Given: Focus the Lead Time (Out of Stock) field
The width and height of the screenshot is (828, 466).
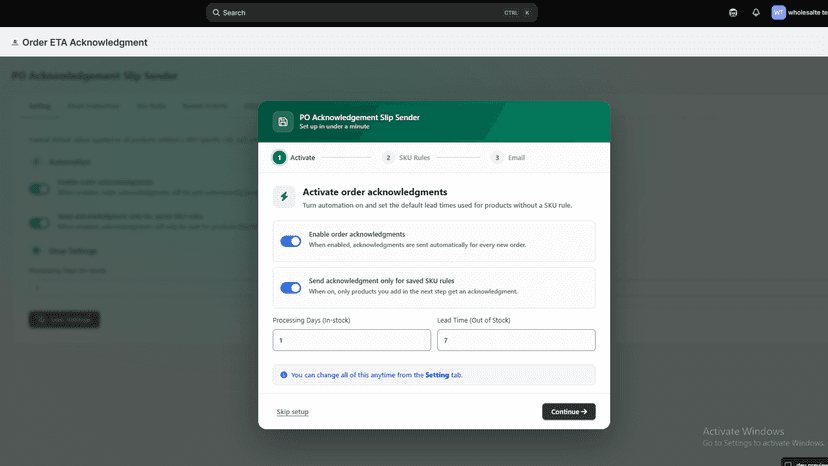Looking at the screenshot, I should click(516, 340).
